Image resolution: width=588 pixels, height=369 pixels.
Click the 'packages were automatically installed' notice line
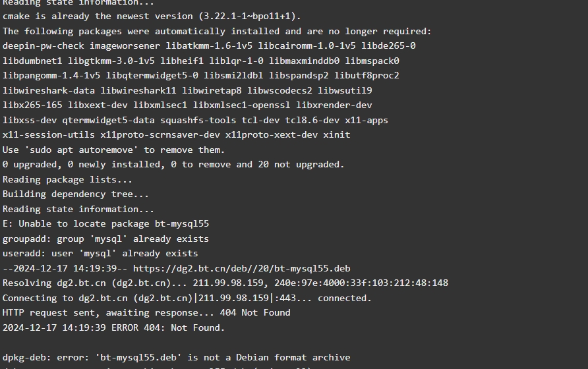217,32
